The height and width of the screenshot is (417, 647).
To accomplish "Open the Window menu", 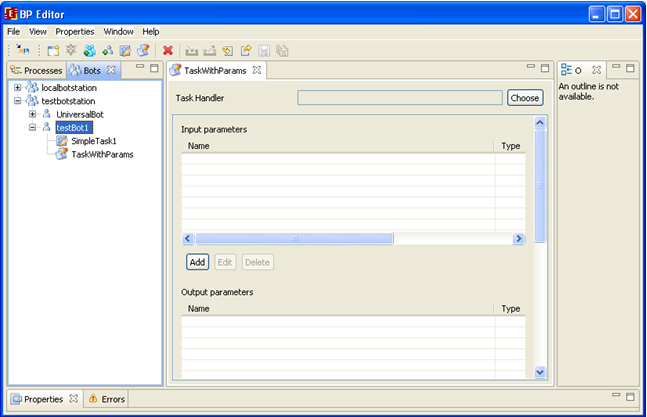I will click(x=118, y=32).
